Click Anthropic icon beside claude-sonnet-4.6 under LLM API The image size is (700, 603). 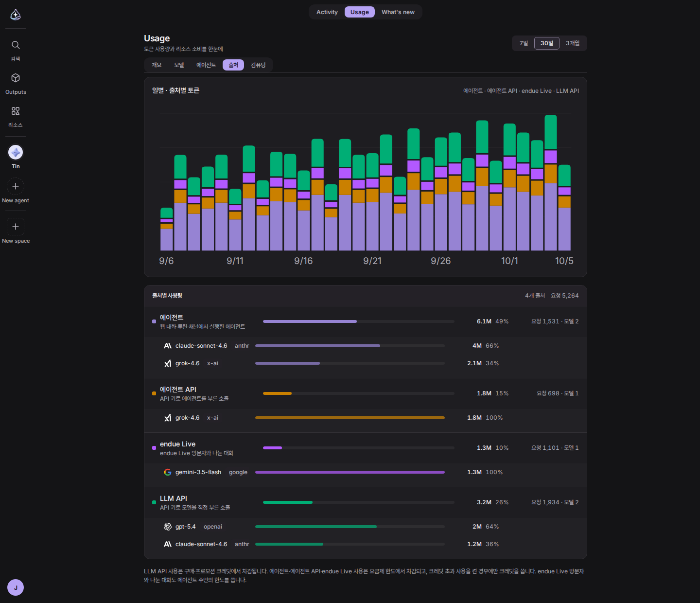[x=168, y=544]
